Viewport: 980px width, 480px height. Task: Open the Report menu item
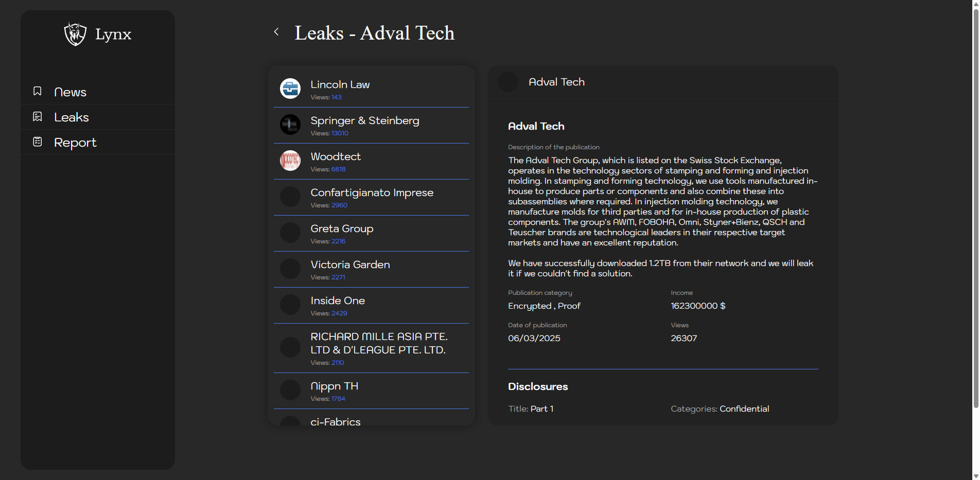point(75,143)
